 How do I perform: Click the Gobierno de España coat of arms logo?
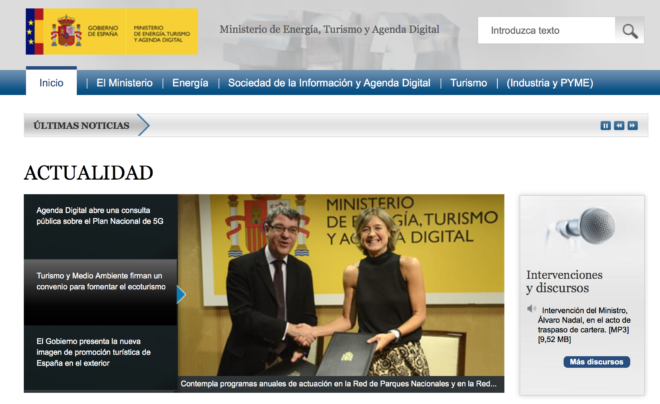(x=66, y=31)
